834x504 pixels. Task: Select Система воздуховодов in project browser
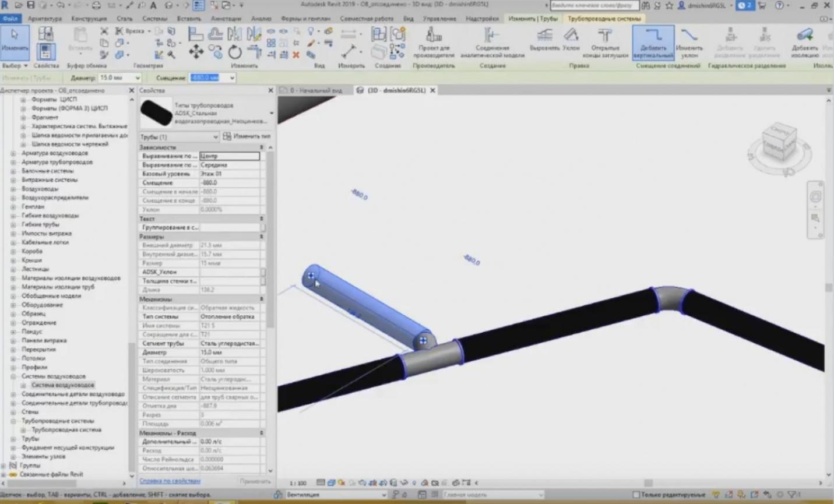coord(62,385)
